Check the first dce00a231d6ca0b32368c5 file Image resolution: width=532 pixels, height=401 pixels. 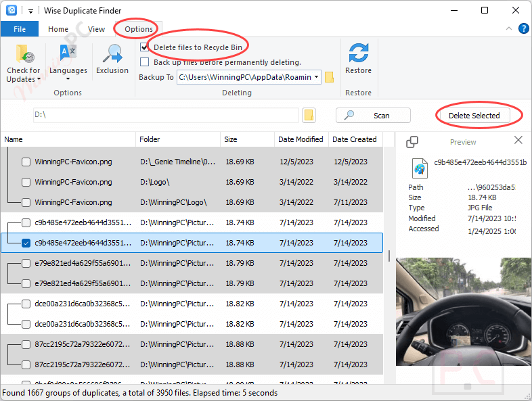pos(26,304)
